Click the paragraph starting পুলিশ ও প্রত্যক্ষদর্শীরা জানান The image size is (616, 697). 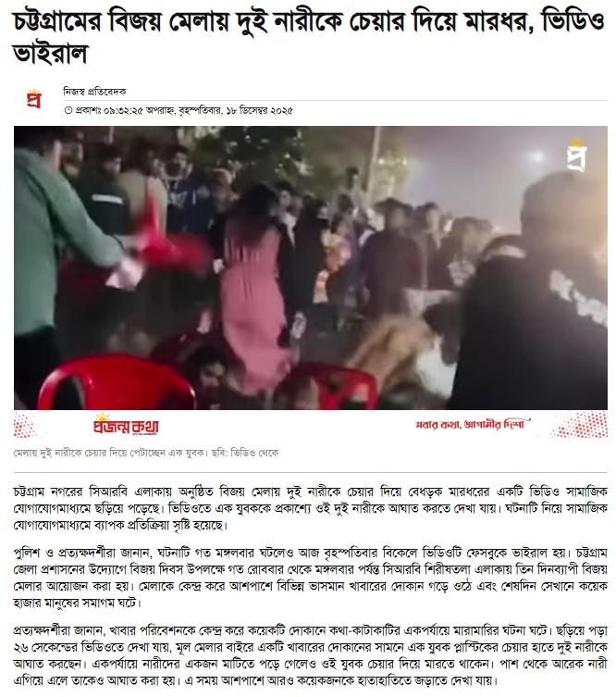(x=311, y=578)
